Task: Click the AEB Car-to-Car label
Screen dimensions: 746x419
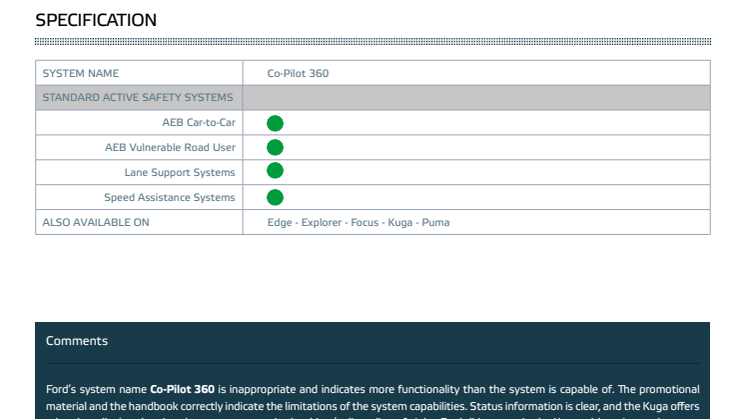Action: (199, 122)
